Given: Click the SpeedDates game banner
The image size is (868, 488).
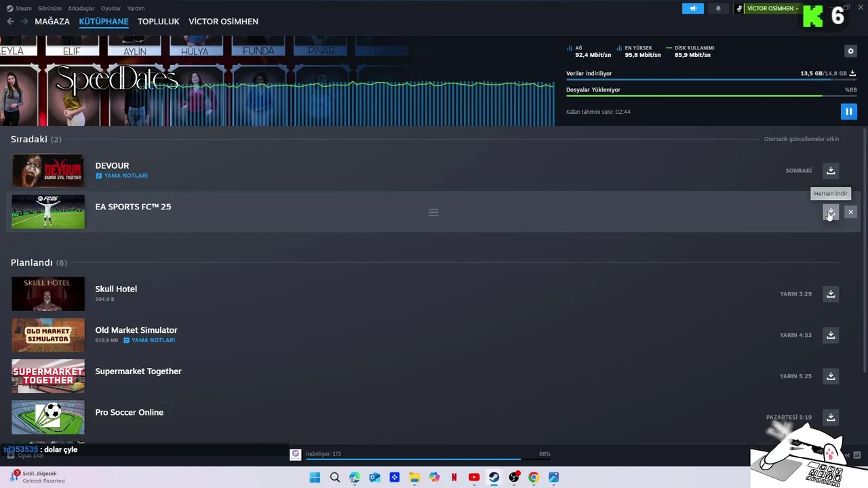Looking at the screenshot, I should (277, 81).
